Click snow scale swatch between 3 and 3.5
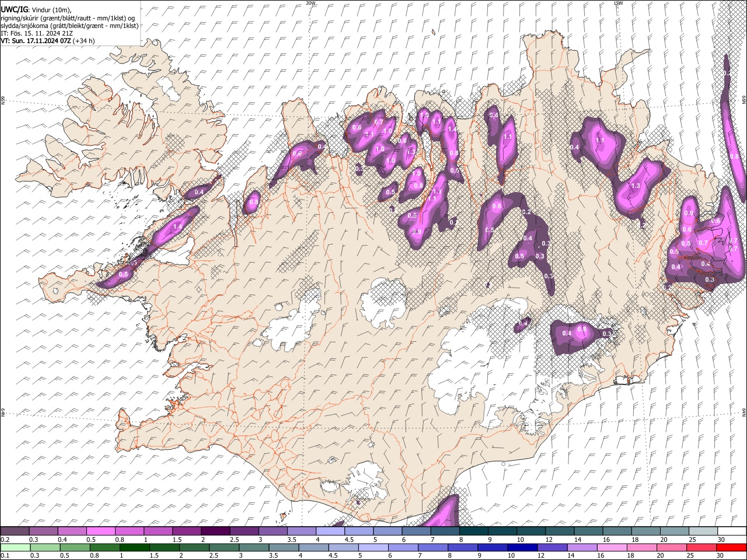The image size is (747, 560). pos(273,531)
